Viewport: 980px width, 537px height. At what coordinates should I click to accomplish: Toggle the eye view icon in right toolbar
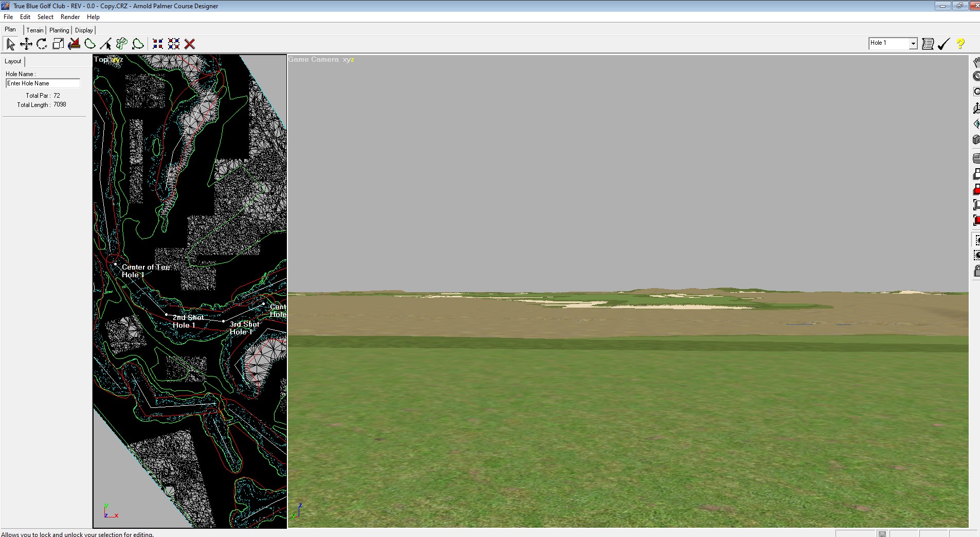point(976,123)
